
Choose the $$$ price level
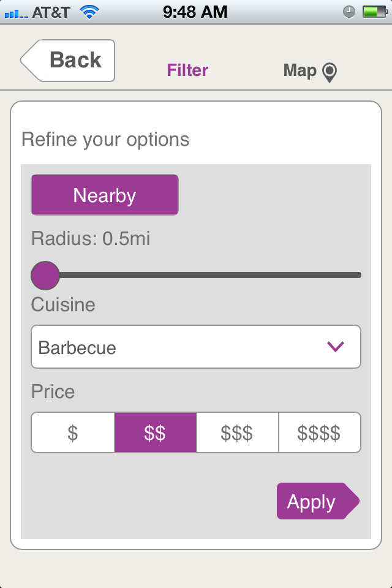tap(237, 432)
